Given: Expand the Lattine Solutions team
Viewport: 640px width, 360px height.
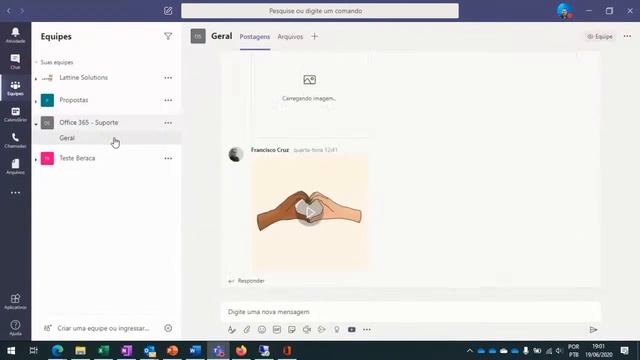Looking at the screenshot, I should tap(36, 78).
